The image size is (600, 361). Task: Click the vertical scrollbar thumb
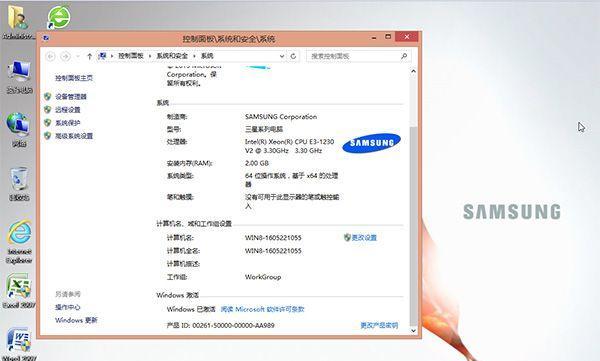tap(413, 226)
